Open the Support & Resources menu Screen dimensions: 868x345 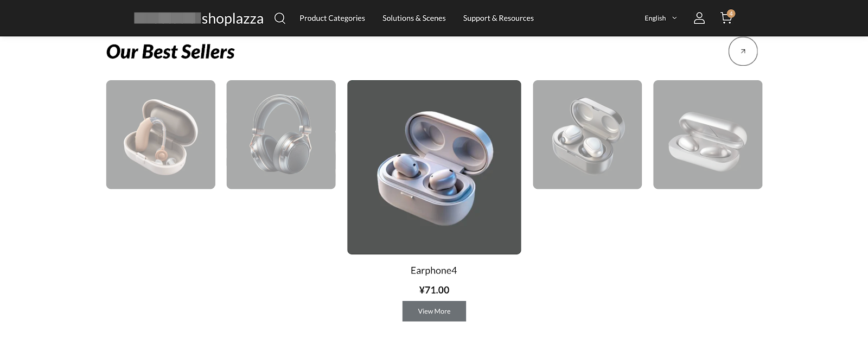(x=498, y=18)
